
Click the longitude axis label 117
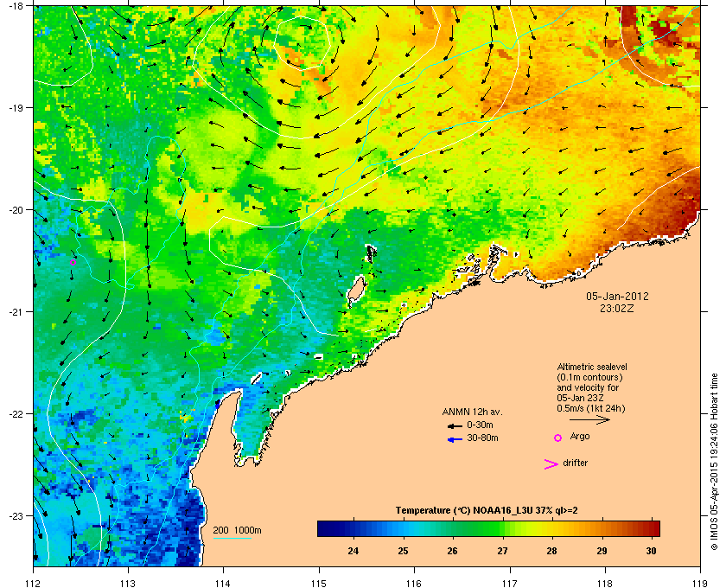pyautogui.click(x=509, y=583)
